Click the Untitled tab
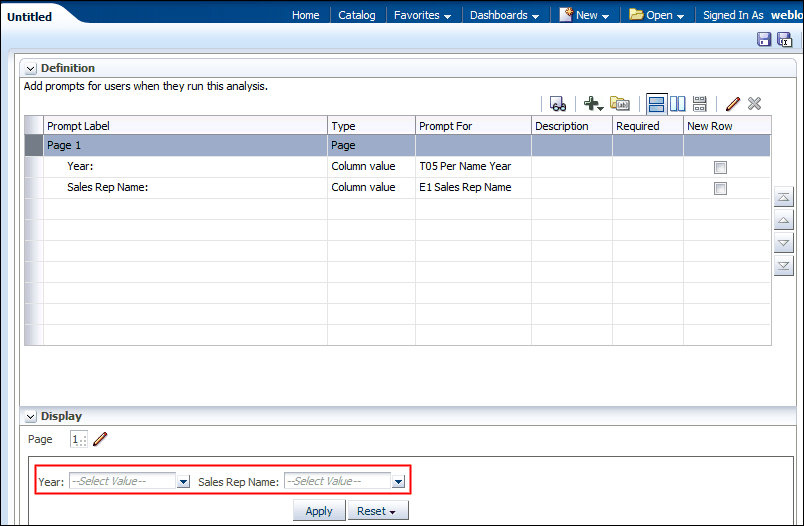The image size is (804, 526). coord(30,17)
